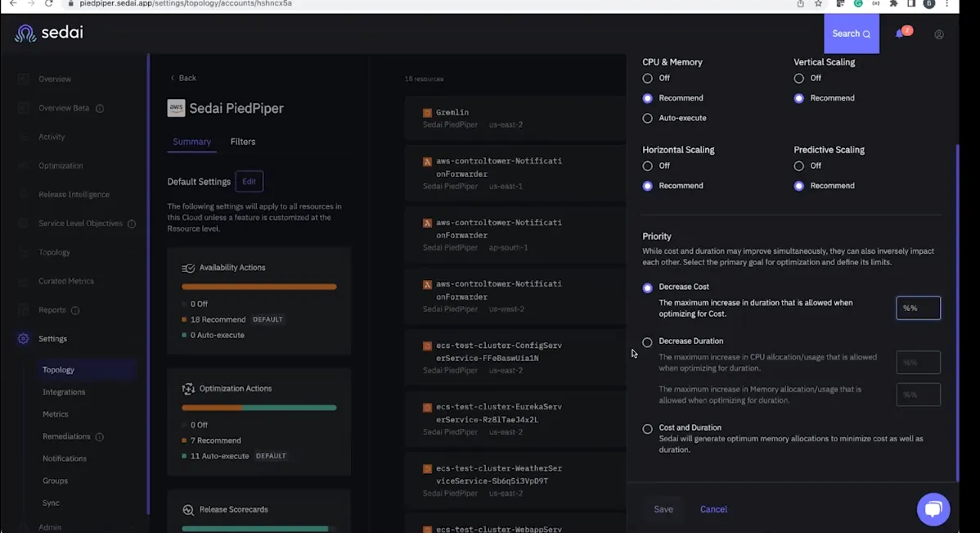Click the Lambda icon for the ap-south-1 NotificationForwarder
The width and height of the screenshot is (980, 533).
pos(428,223)
